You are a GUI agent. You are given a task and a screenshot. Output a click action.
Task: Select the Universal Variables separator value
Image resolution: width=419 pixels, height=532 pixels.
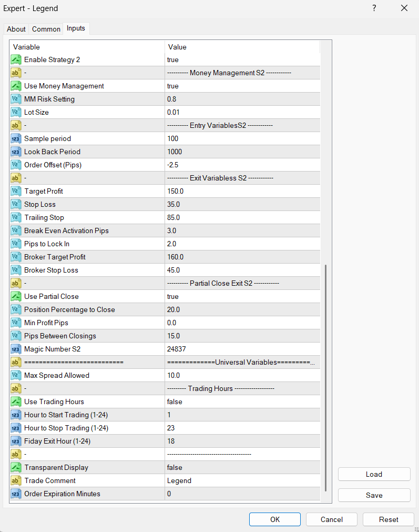(242, 363)
